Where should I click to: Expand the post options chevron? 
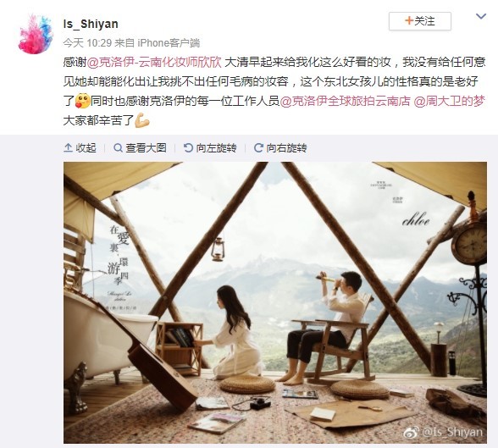(481, 16)
